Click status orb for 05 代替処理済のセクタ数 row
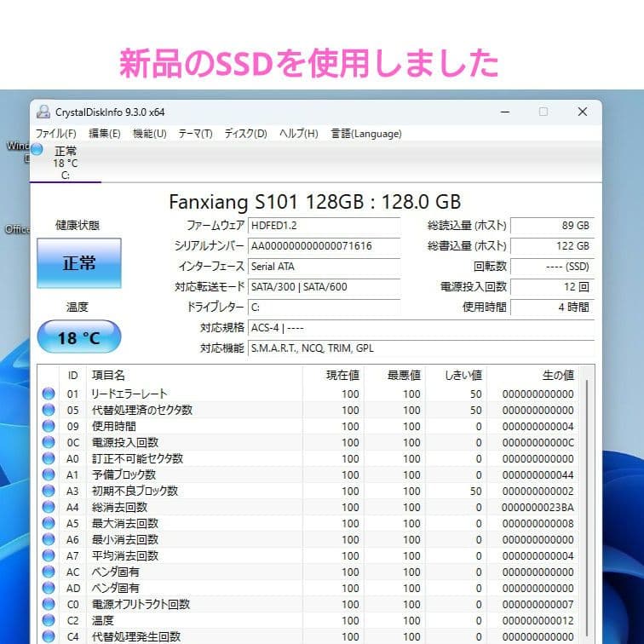Viewport: 644px width, 644px height. (49, 410)
